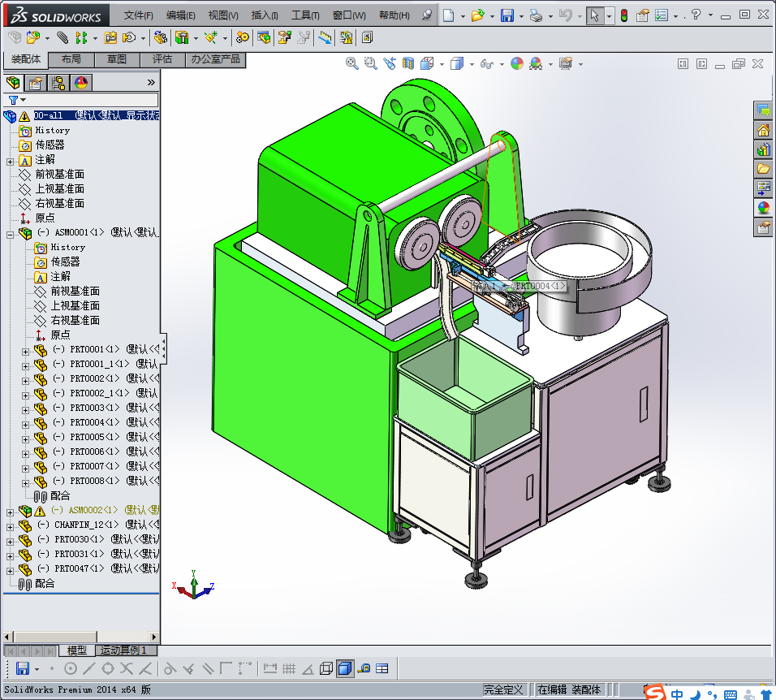Open New Motion Study gears icon
Viewport: 776px width, 700px height.
[x=243, y=37]
